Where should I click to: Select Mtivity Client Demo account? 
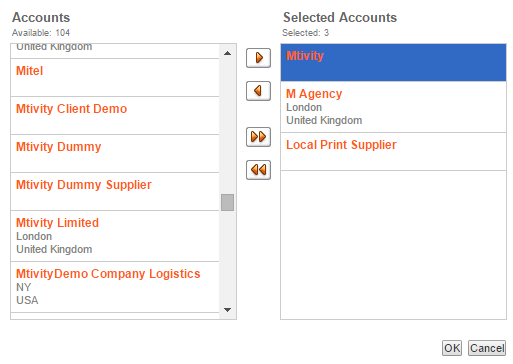[x=115, y=116]
